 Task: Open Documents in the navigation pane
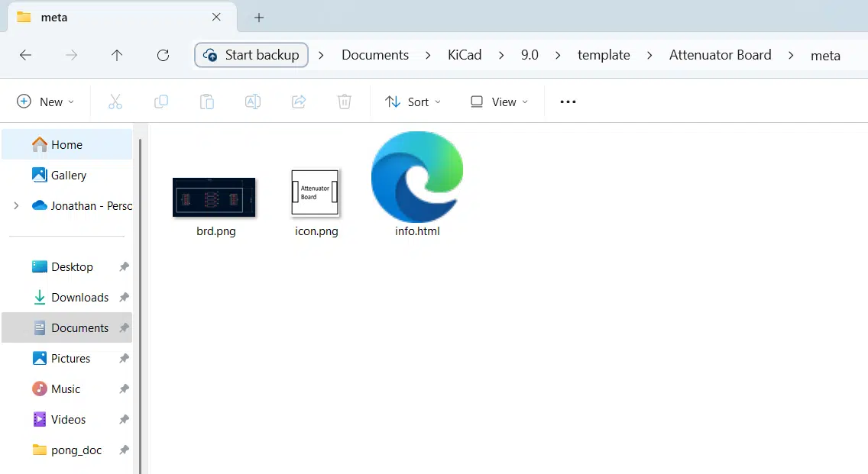67,328
